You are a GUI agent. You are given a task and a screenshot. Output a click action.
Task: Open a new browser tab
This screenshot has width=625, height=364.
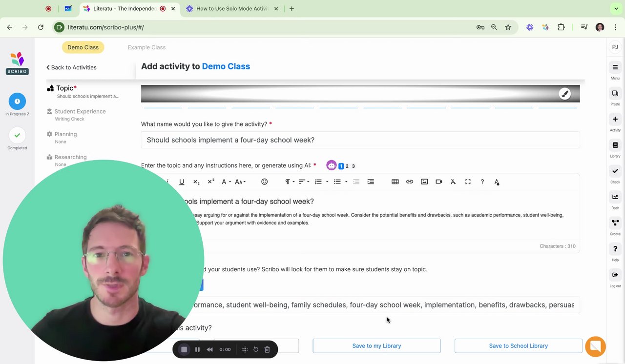tap(292, 8)
